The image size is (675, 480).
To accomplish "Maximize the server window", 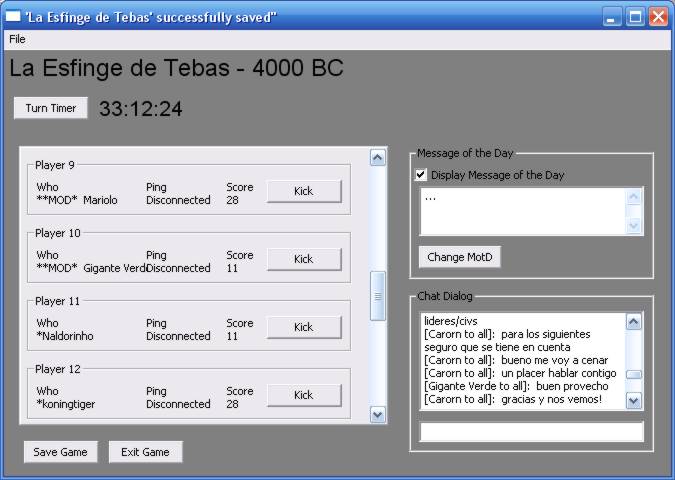I will 635,17.
